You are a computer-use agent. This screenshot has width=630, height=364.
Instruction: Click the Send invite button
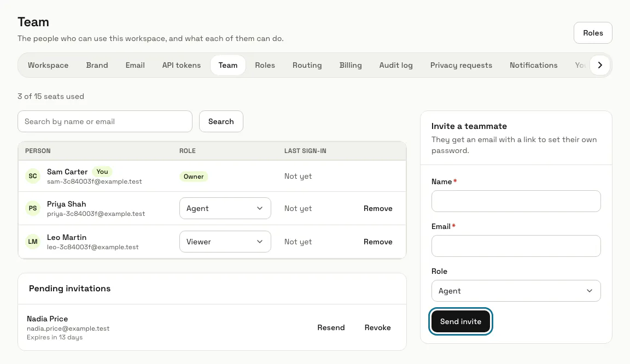pyautogui.click(x=460, y=321)
